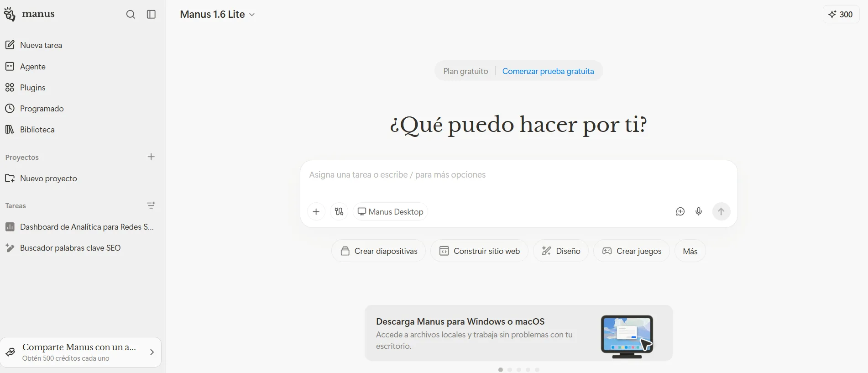This screenshot has width=868, height=373.
Task: Click the send arrow button
Action: coord(722,212)
